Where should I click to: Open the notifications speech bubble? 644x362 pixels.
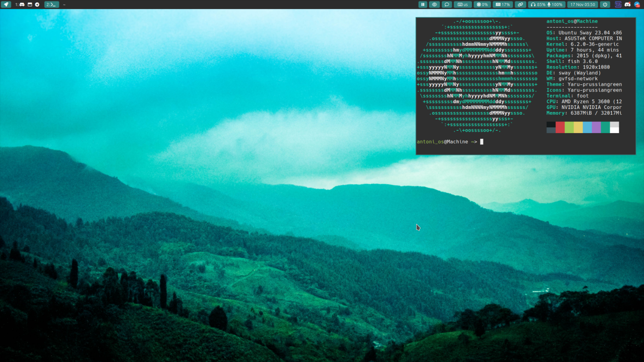447,5
